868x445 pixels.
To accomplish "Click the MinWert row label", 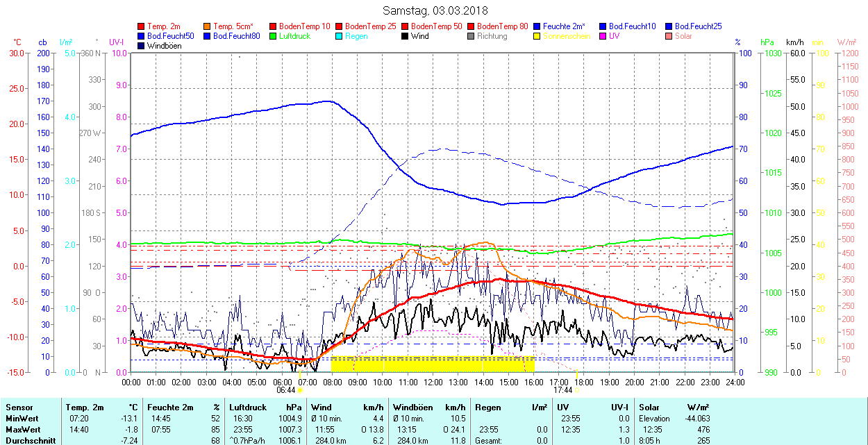I will pos(21,419).
